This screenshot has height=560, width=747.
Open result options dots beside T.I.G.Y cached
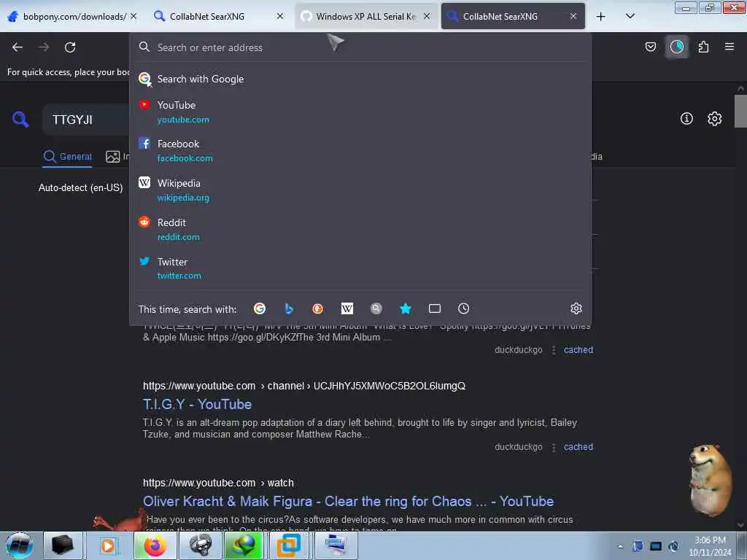point(554,447)
